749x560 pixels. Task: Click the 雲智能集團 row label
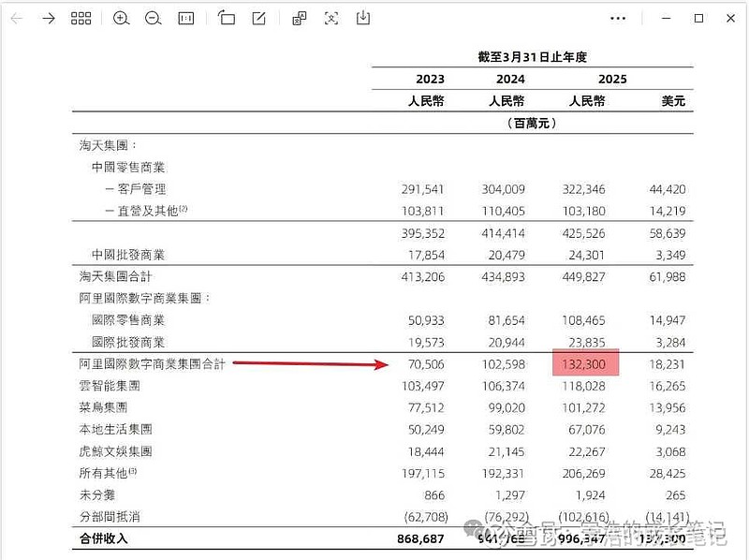[110, 386]
